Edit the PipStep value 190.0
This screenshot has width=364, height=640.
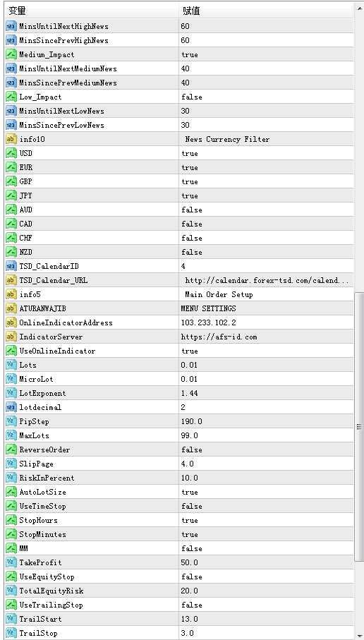267,422
